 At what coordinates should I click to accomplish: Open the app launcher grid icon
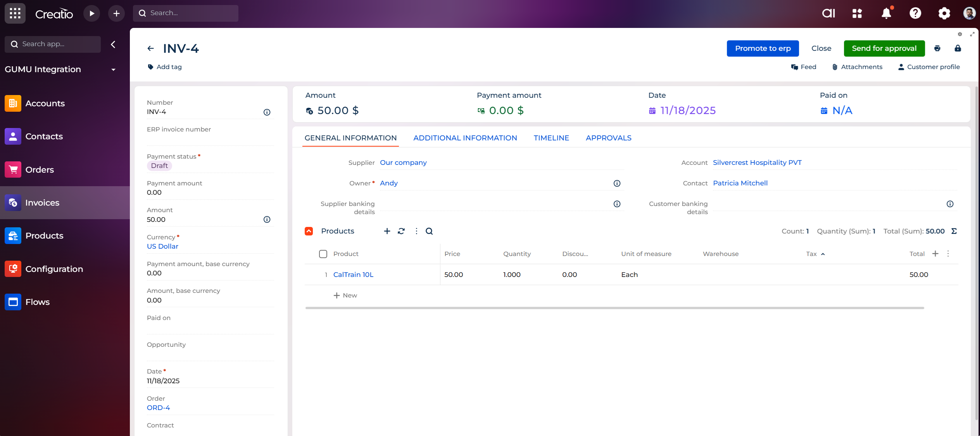coord(15,13)
